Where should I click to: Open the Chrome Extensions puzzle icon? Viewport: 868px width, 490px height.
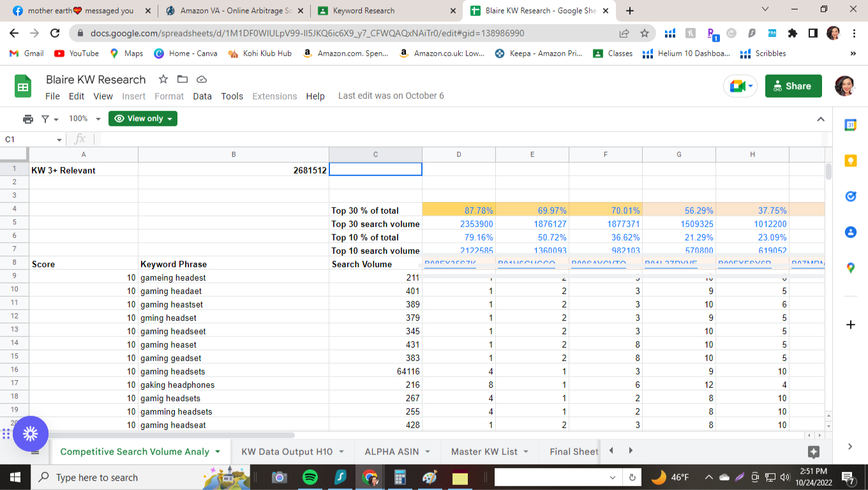[x=793, y=33]
